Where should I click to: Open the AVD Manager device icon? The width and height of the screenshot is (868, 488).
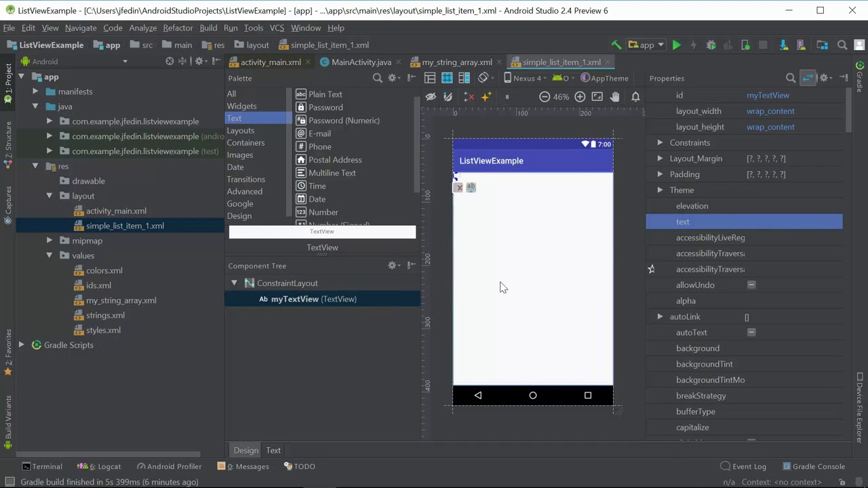click(x=801, y=45)
